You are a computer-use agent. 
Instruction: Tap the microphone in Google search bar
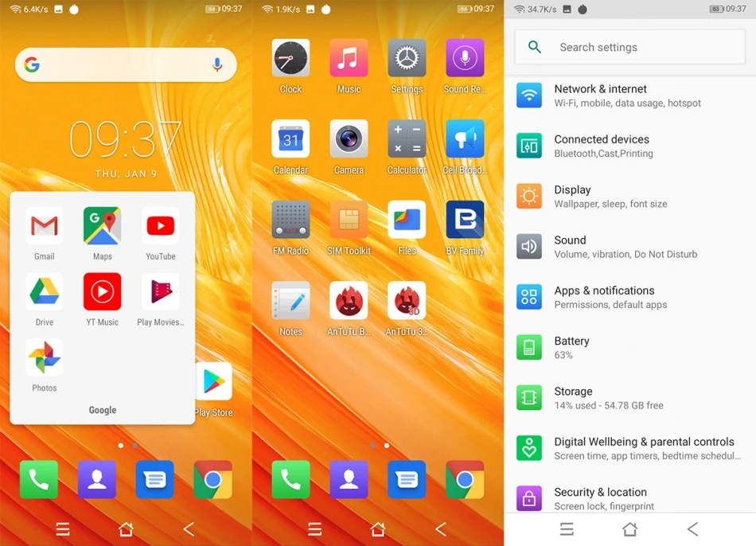pyautogui.click(x=217, y=64)
